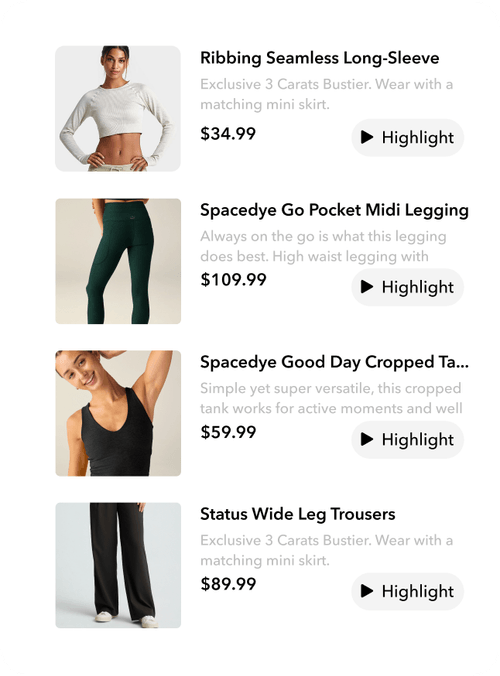The width and height of the screenshot is (500, 676).
Task: Click the $34.99 price label
Action: (x=228, y=134)
